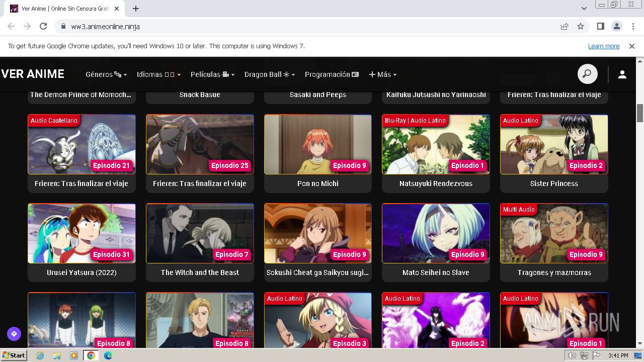Image resolution: width=644 pixels, height=362 pixels.
Task: Expand the Idiomas dropdown menu
Action: pyautogui.click(x=158, y=74)
